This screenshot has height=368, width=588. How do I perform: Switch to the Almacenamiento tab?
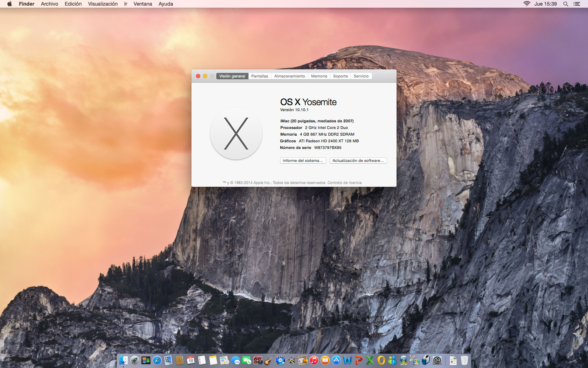290,76
